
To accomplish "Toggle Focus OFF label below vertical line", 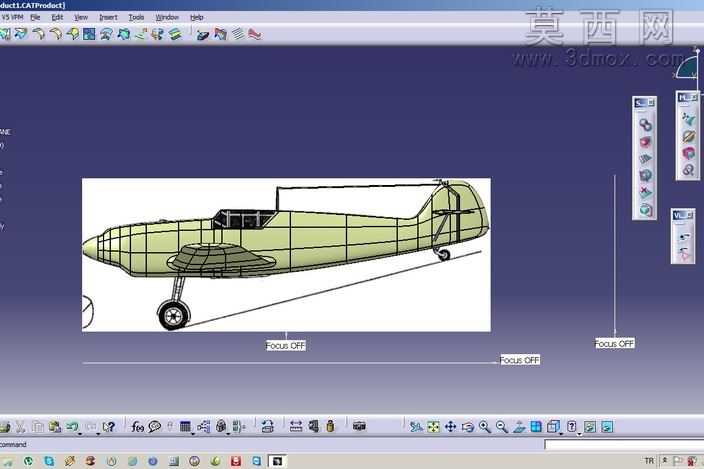I will (615, 343).
